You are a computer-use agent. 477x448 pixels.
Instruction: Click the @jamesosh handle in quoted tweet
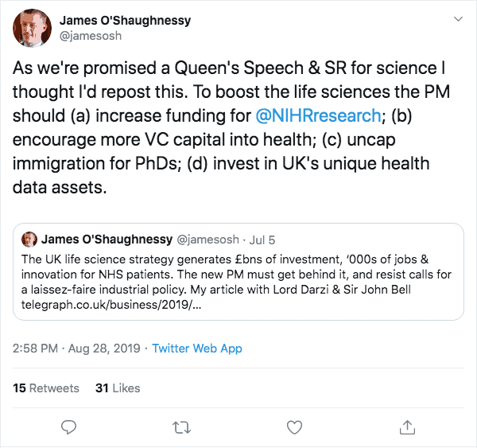pyautogui.click(x=201, y=240)
